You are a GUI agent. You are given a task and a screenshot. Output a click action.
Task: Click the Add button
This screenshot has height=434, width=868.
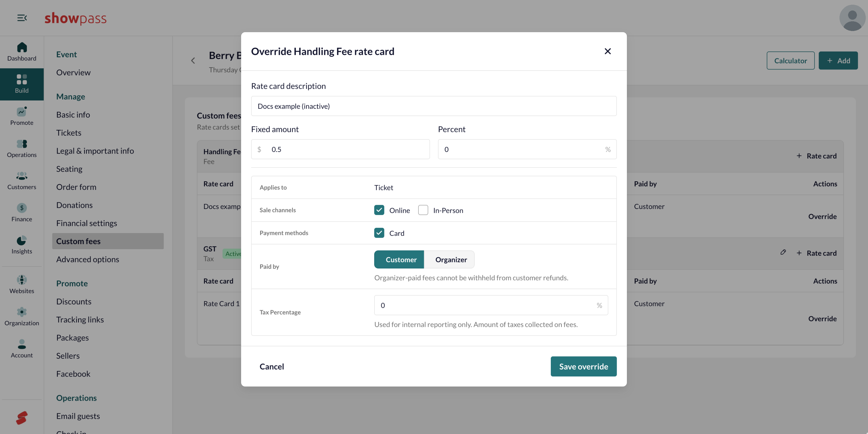pos(838,61)
